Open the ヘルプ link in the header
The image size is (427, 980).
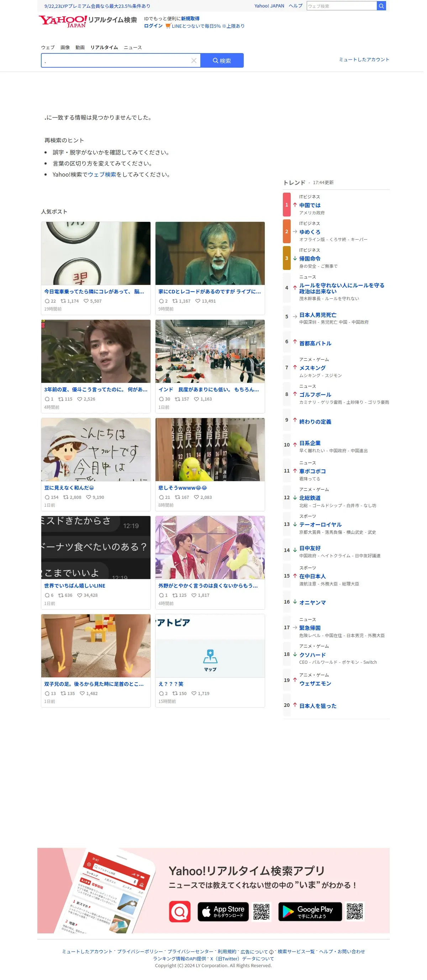pyautogui.click(x=295, y=6)
